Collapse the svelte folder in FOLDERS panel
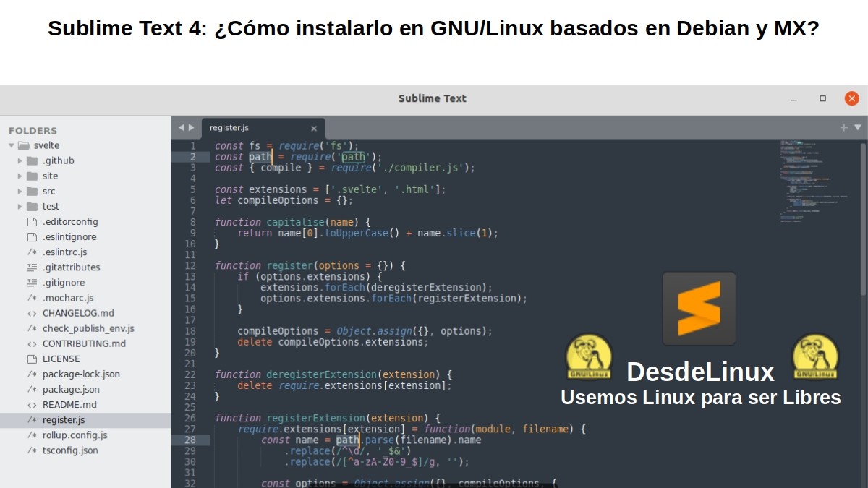The height and width of the screenshot is (488, 868). pyautogui.click(x=12, y=145)
